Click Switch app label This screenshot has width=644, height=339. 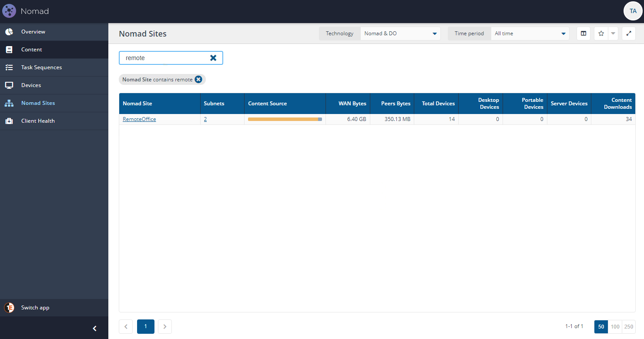[x=35, y=308]
